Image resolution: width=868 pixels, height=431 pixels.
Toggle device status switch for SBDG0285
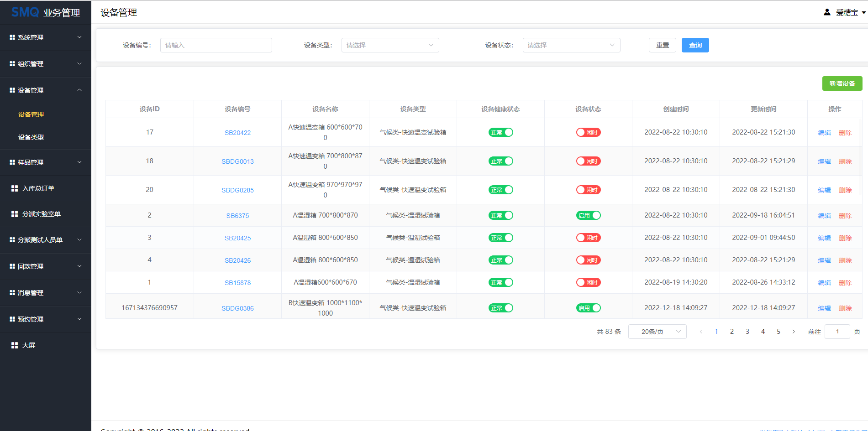pyautogui.click(x=589, y=190)
